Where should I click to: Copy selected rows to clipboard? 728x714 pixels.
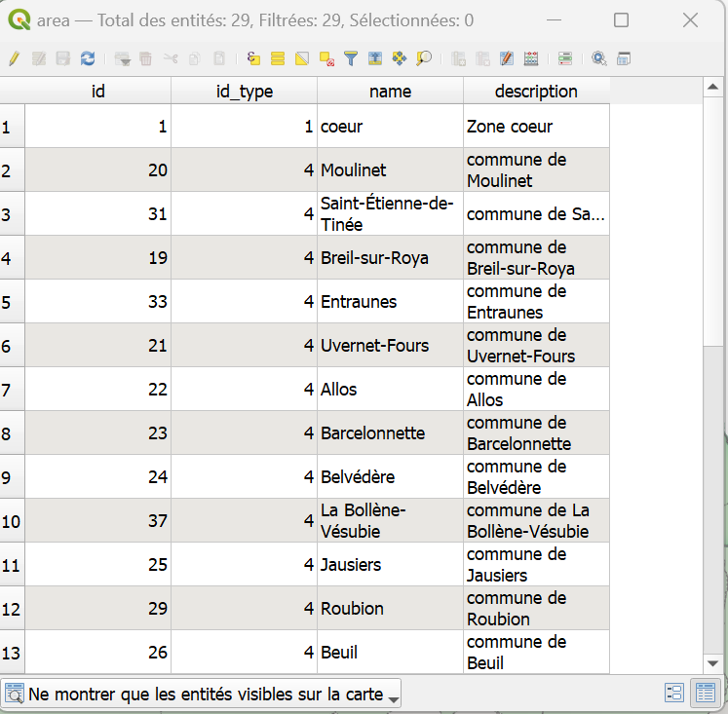(195, 58)
